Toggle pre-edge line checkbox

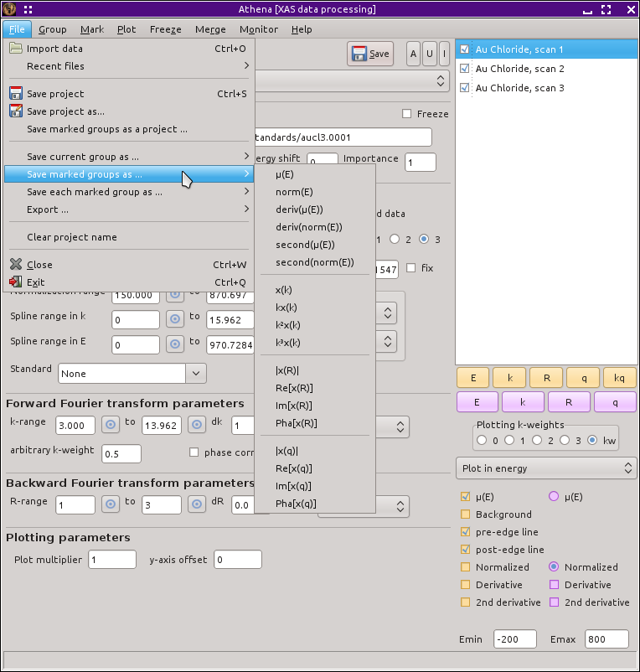pos(465,531)
